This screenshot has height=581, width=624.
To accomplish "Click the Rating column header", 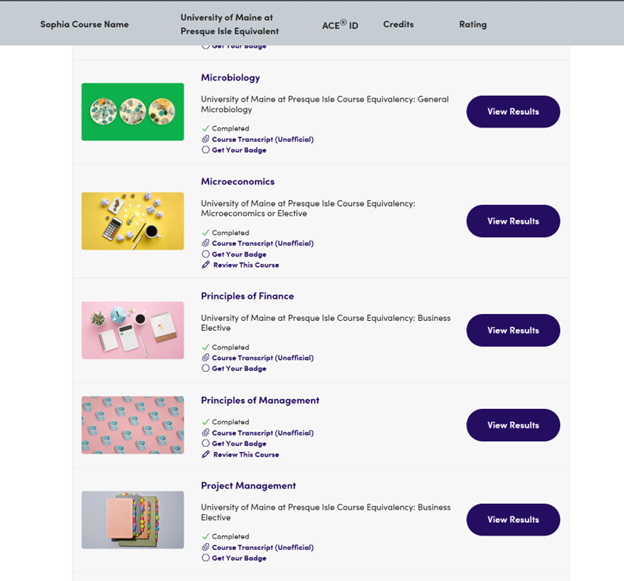I will point(473,24).
